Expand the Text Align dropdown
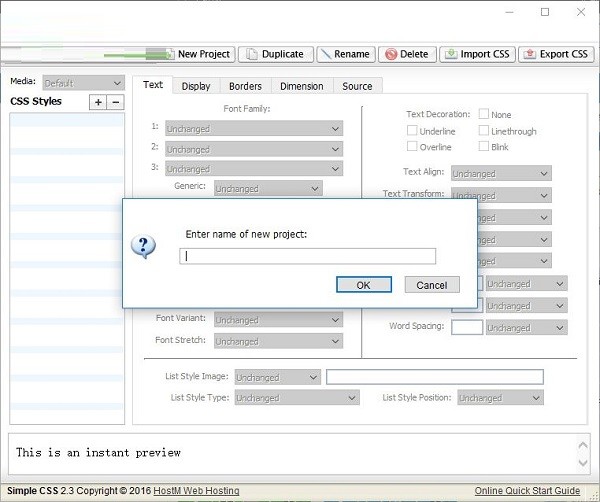 point(501,173)
